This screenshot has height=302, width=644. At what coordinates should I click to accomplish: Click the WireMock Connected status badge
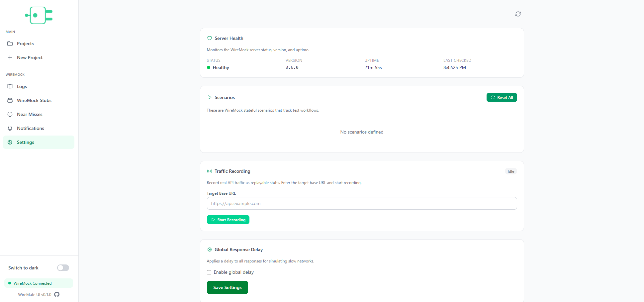pyautogui.click(x=39, y=283)
